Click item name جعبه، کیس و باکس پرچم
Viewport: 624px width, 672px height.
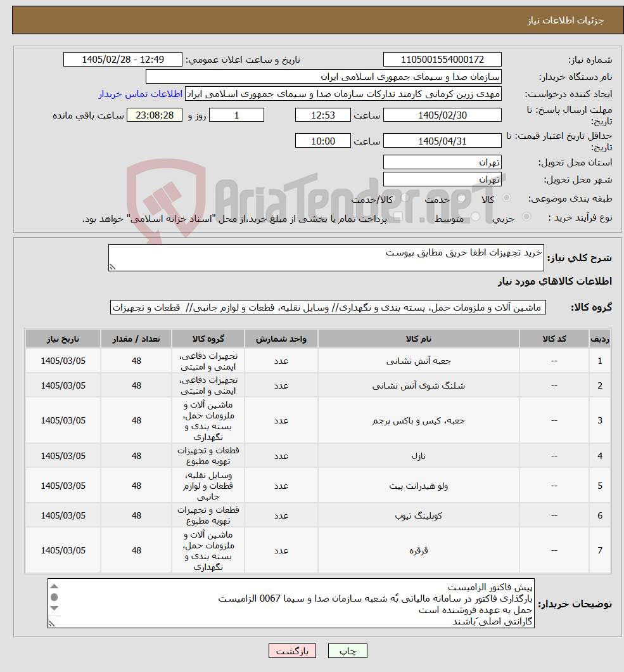pos(418,421)
